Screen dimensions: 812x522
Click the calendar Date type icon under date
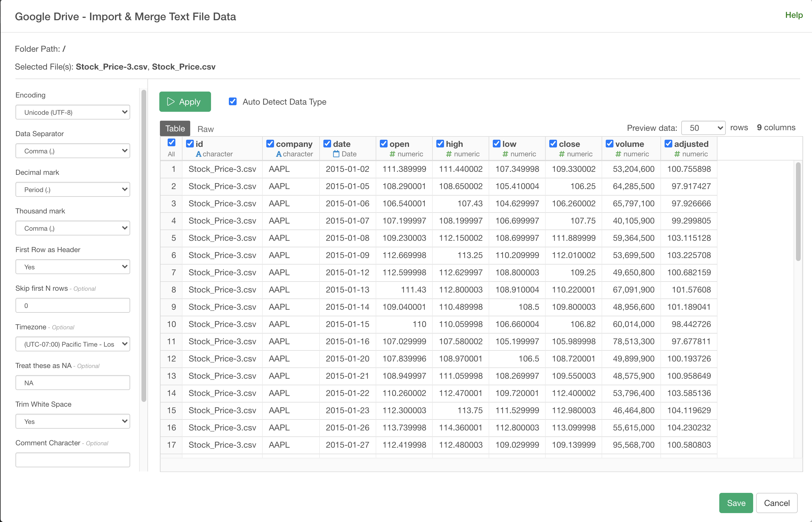336,154
